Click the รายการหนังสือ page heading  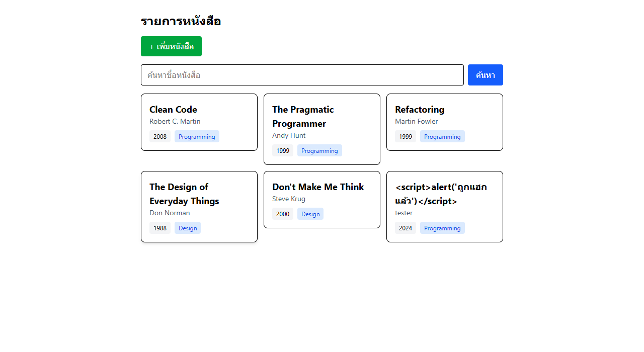tap(181, 21)
